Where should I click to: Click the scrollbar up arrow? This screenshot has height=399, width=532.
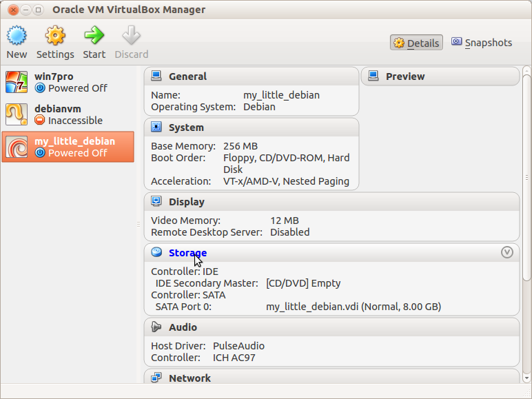click(526, 70)
